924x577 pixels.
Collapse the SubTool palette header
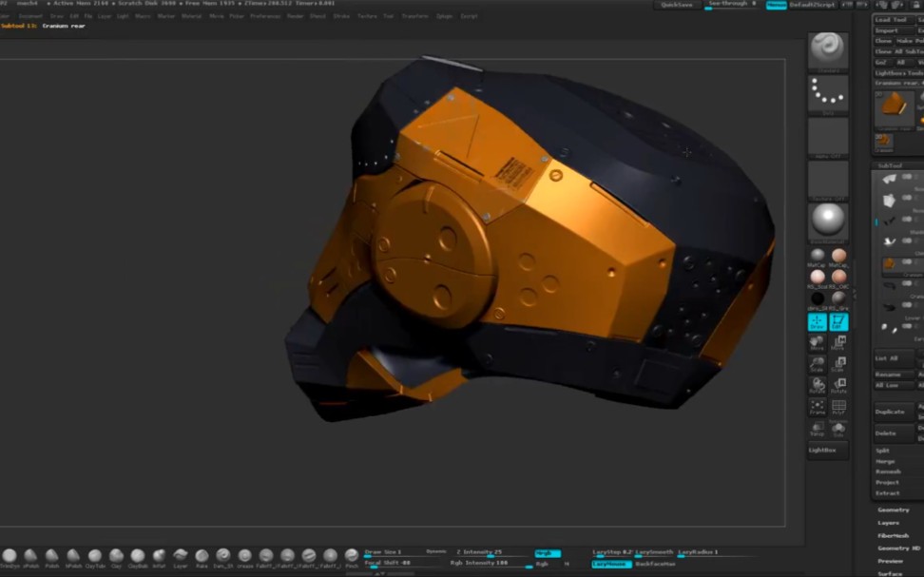click(x=891, y=165)
